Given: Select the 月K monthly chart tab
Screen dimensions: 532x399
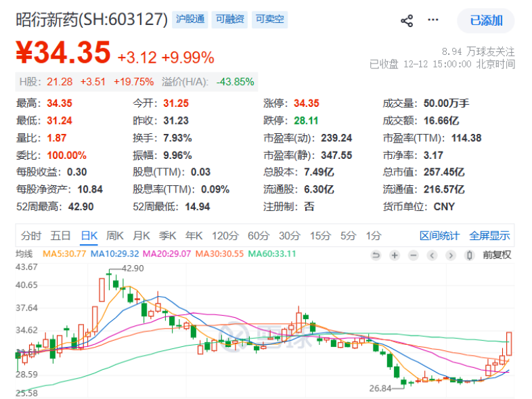Looking at the screenshot, I should (141, 236).
